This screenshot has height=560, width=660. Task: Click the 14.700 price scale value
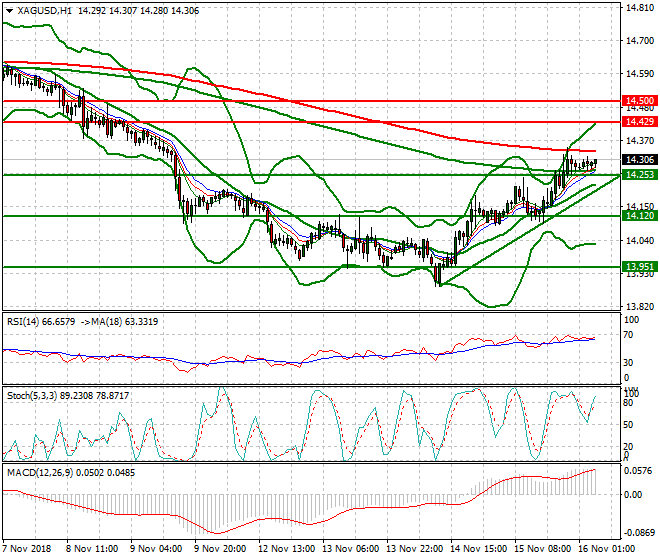[640, 41]
